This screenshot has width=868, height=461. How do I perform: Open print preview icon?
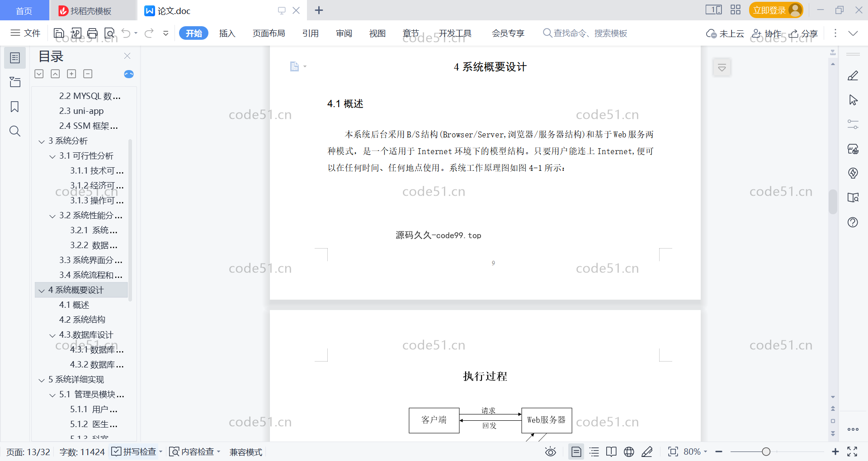click(x=109, y=33)
